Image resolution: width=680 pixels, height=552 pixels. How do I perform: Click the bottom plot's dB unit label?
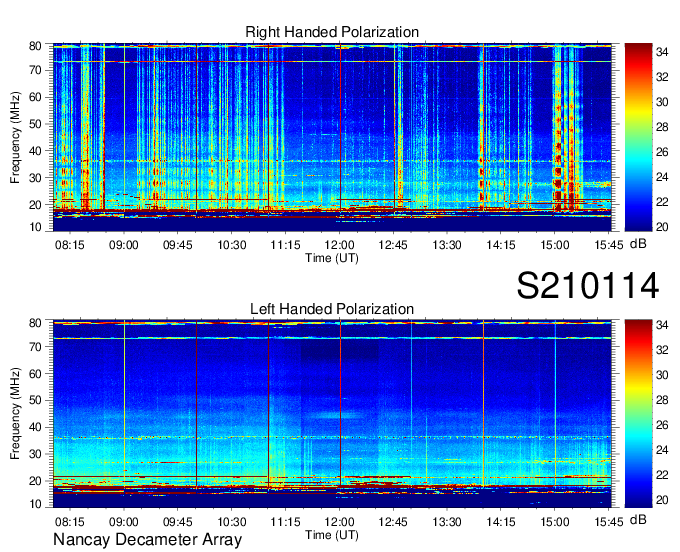[638, 520]
